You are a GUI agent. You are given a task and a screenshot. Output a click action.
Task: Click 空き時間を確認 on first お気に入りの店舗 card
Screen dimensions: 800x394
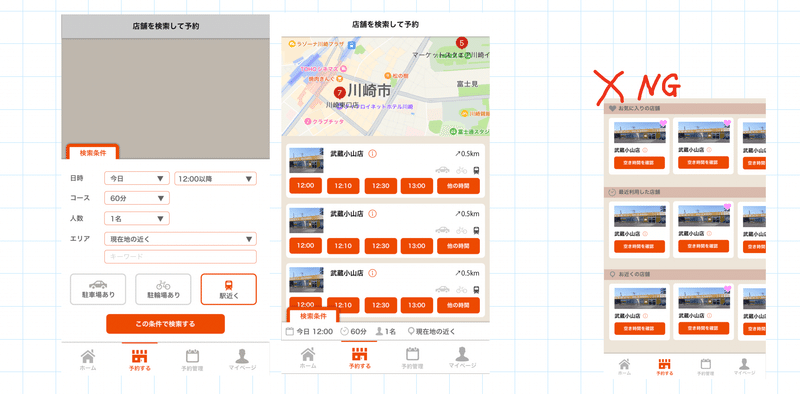(639, 163)
